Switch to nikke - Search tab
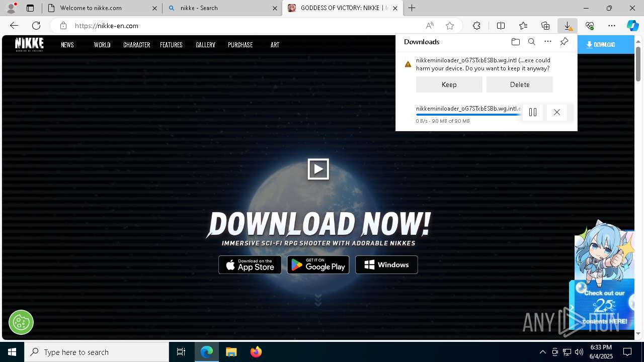Image resolution: width=644 pixels, height=362 pixels. click(222, 8)
